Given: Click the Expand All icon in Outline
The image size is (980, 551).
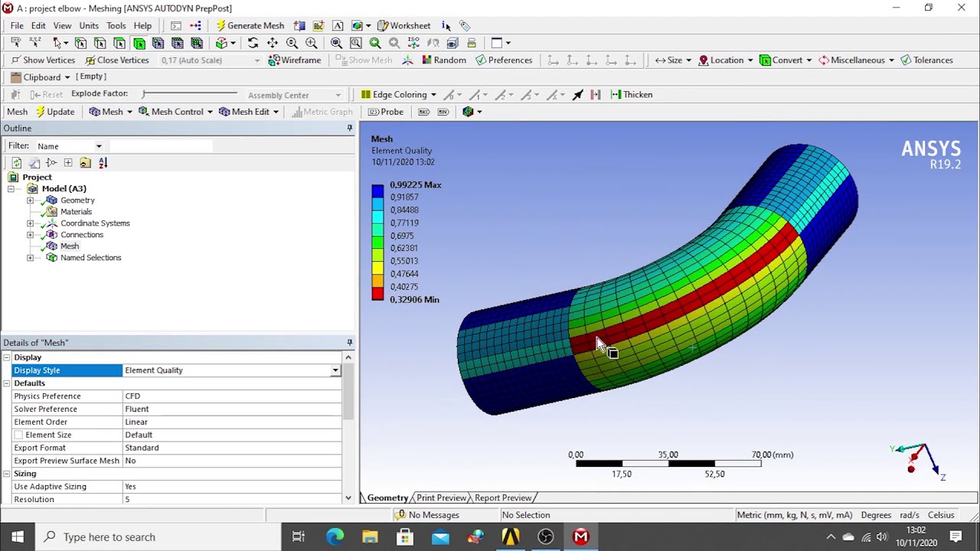Looking at the screenshot, I should click(68, 162).
